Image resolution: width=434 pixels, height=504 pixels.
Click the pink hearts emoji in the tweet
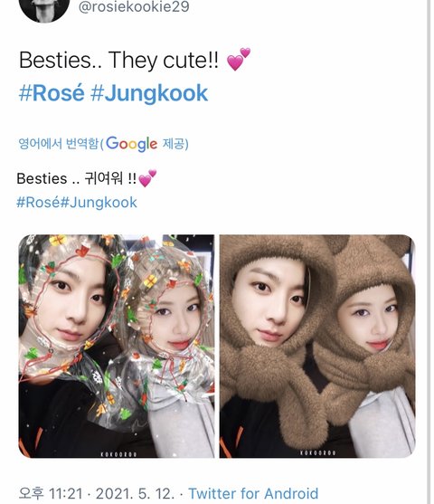pos(239,59)
